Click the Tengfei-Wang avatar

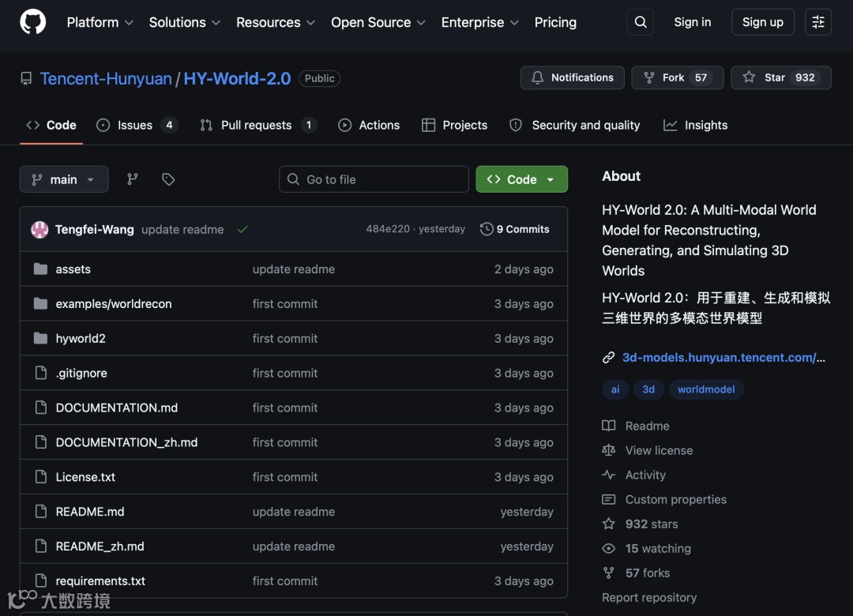point(39,230)
